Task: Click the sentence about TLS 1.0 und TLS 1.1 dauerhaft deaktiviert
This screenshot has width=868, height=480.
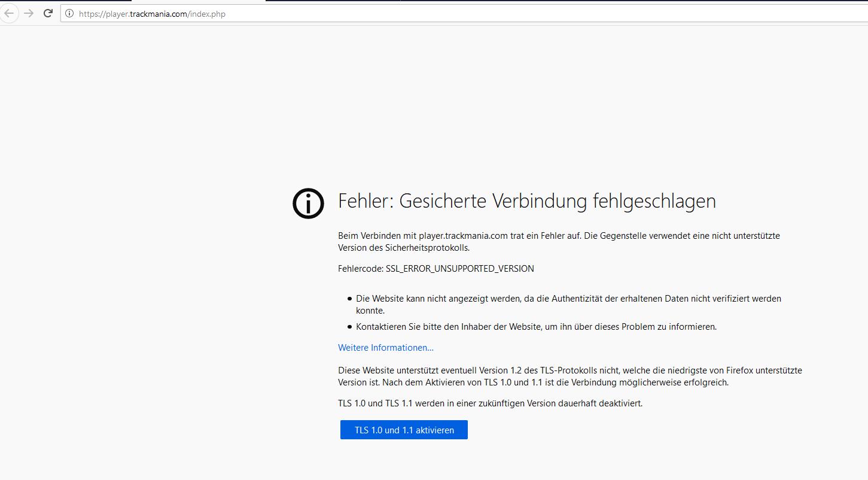Action: click(490, 403)
